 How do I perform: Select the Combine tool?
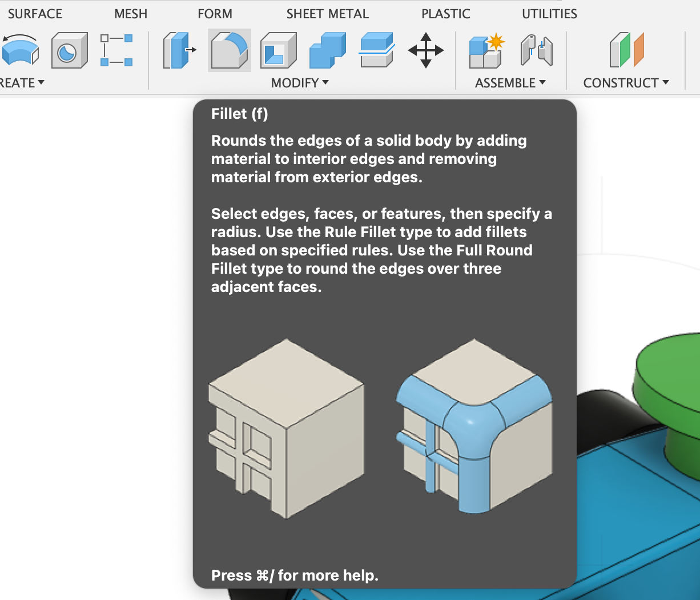coord(327,50)
